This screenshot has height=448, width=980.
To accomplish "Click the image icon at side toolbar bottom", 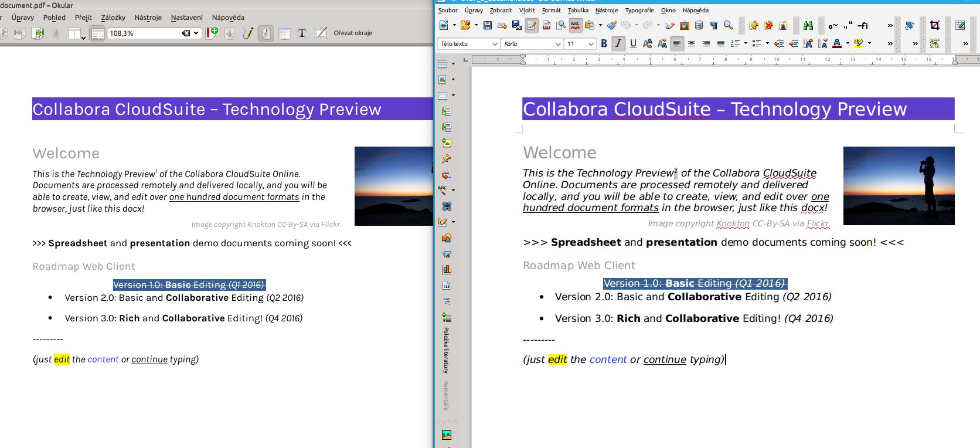I will [x=447, y=435].
